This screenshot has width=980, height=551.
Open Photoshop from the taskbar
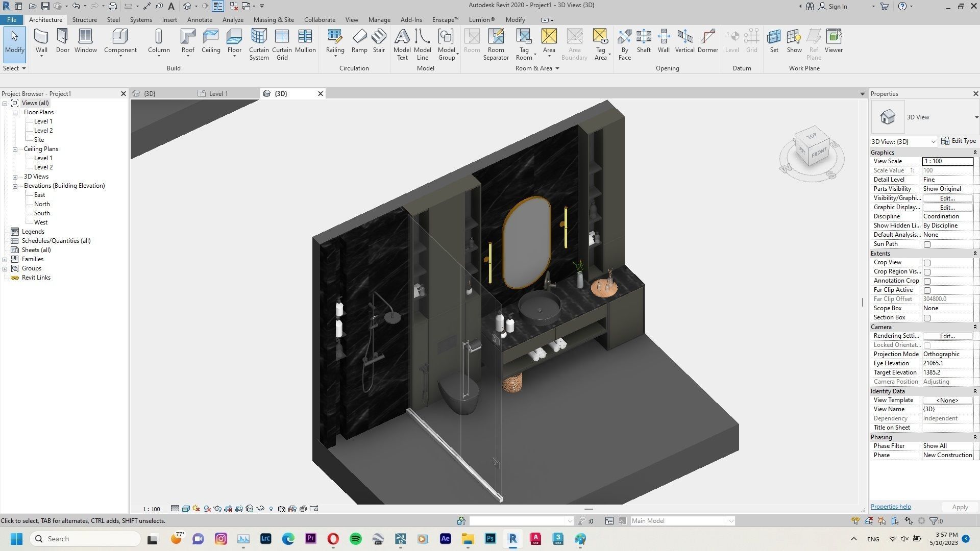(491, 539)
